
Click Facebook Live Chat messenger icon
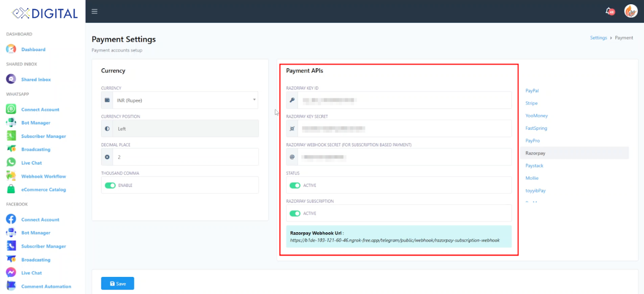(x=11, y=273)
